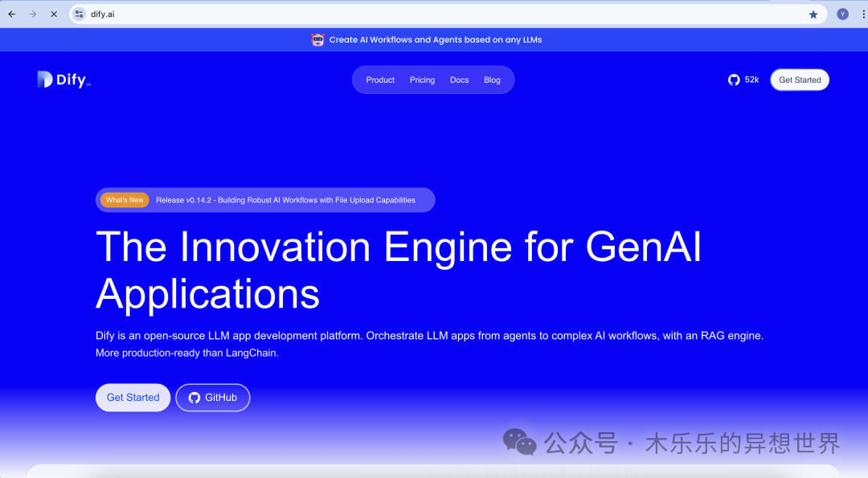Click the hero Get Started button
Screen dimensions: 868x478
[x=133, y=397]
